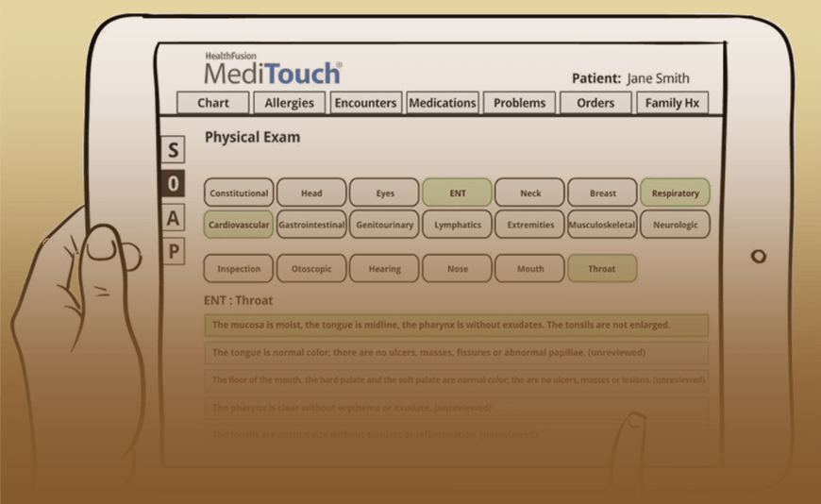Switch to the Allergies tab
The image size is (821, 504).
coord(289,103)
